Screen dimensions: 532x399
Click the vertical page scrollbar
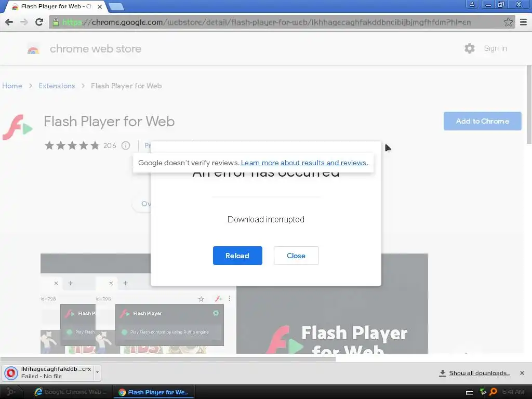(529, 105)
